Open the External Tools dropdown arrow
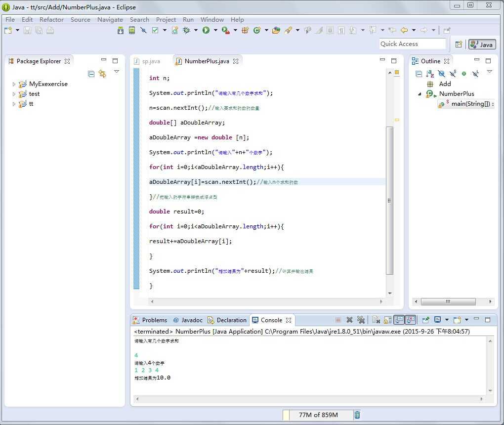This screenshot has height=425, width=504. [x=235, y=30]
